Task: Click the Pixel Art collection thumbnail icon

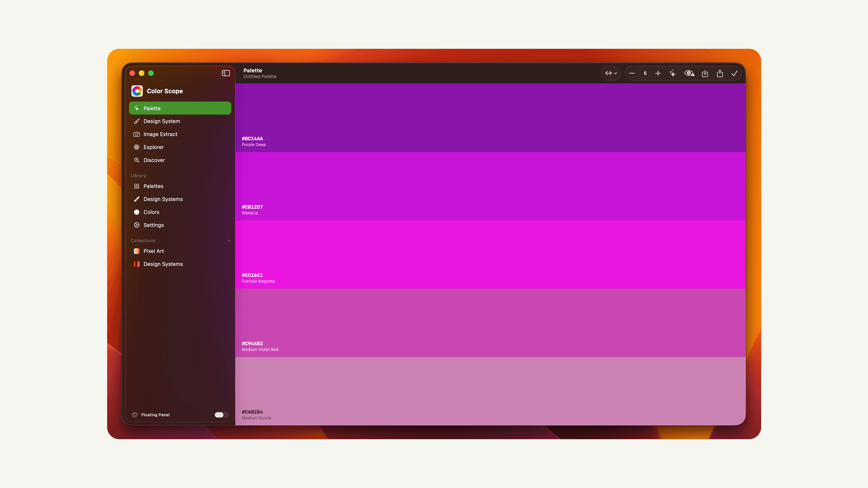Action: tap(136, 251)
